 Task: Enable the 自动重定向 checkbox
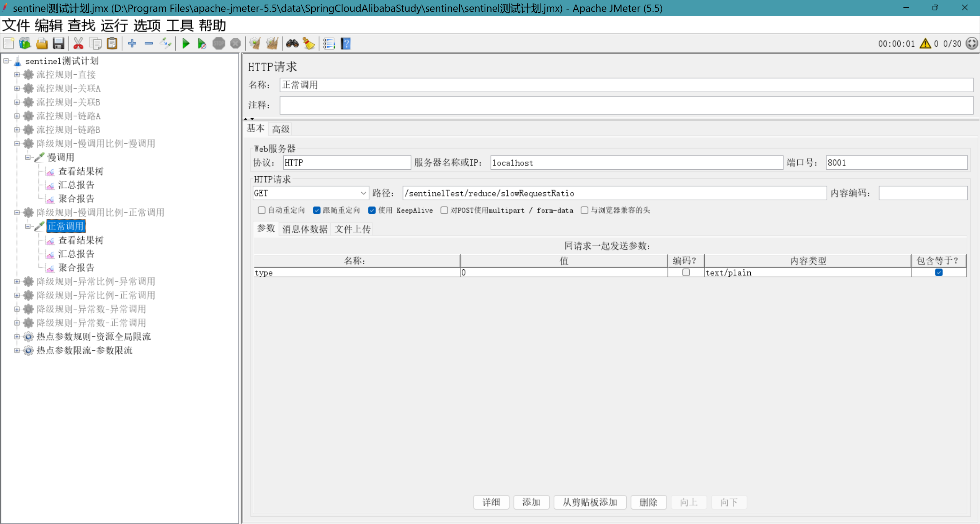[261, 210]
